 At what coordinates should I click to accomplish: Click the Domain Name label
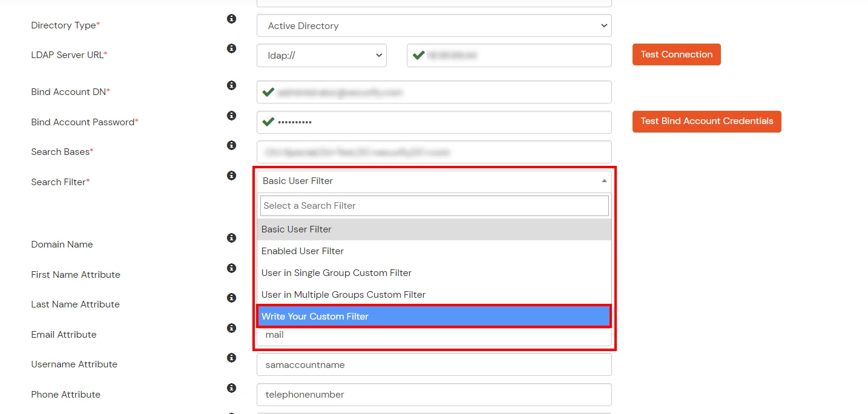62,245
